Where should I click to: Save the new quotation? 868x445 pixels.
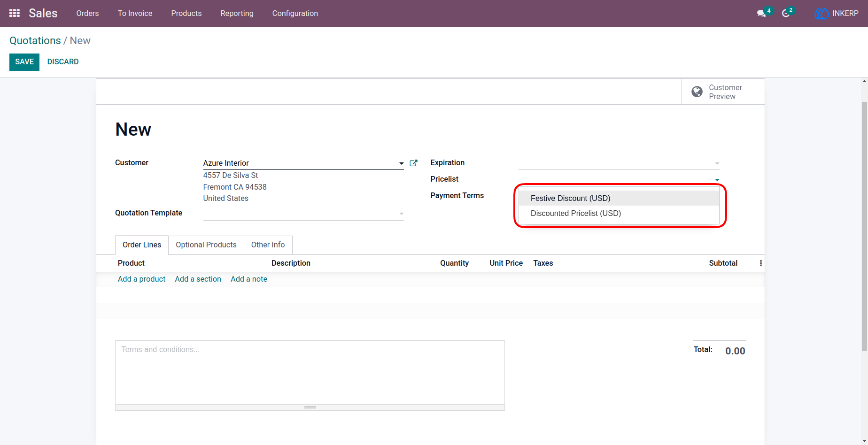[x=24, y=62]
